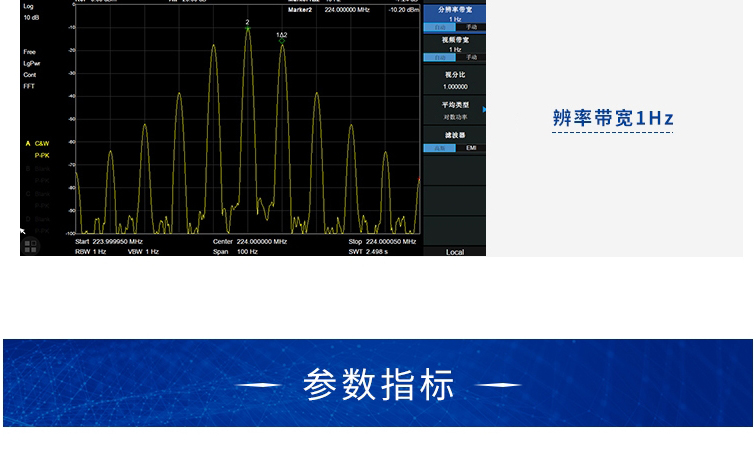
Task: Click the Local button at panel bottom
Action: [x=455, y=252]
